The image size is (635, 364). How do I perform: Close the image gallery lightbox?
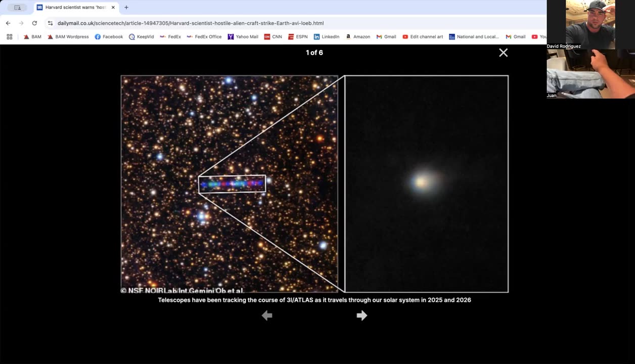503,53
